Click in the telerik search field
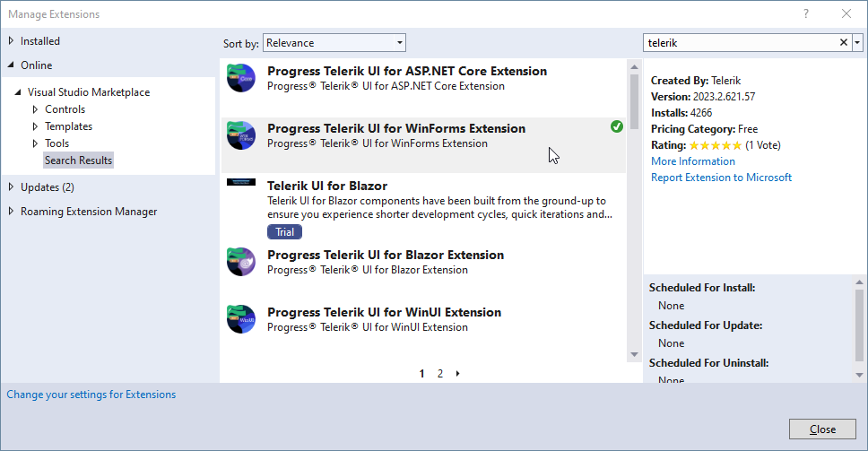868x451 pixels. (740, 43)
